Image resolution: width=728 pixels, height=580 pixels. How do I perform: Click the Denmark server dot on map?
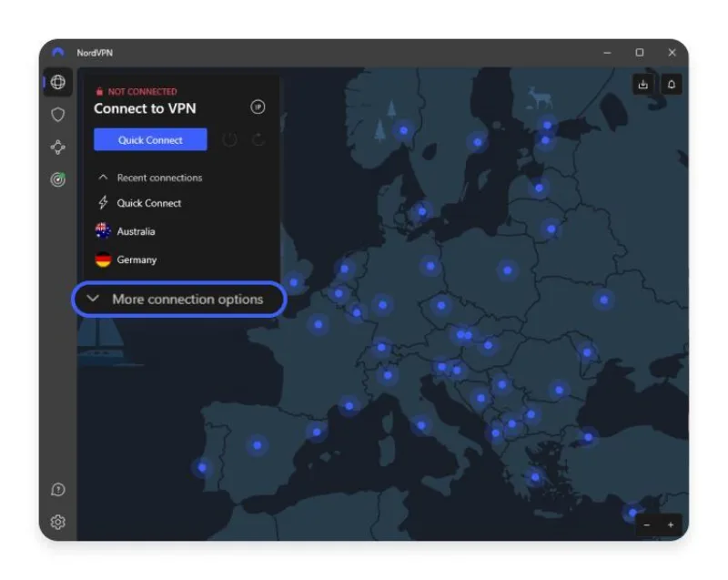pyautogui.click(x=421, y=212)
